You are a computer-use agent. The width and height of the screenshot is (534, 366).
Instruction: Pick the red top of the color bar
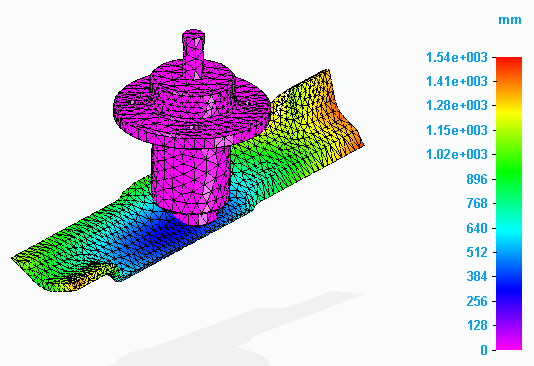[x=509, y=63]
